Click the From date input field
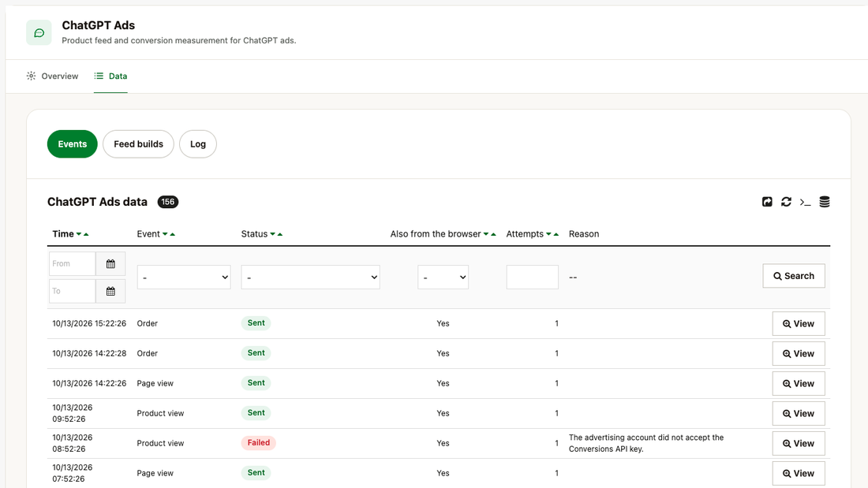Viewport: 868px width, 488px height. click(73, 264)
